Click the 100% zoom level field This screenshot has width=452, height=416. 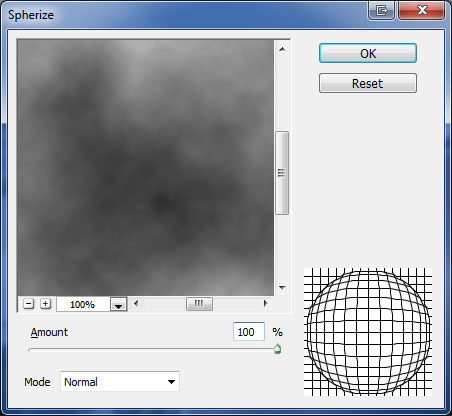point(83,304)
